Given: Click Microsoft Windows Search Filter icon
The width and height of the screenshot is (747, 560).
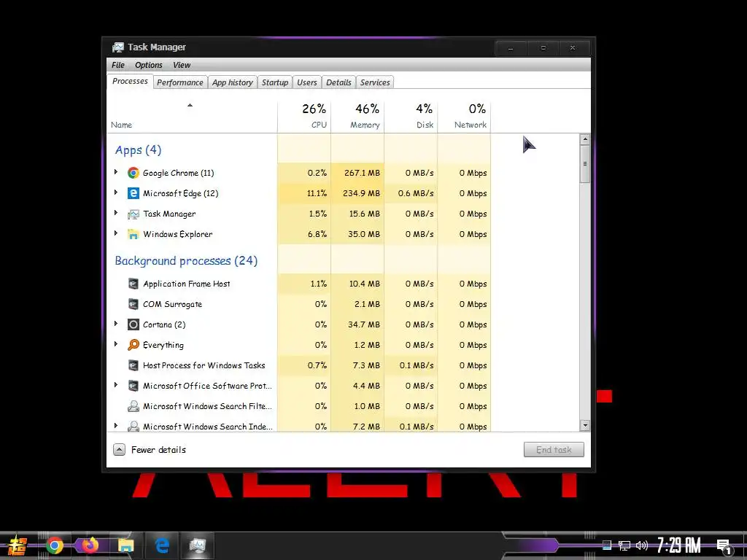Looking at the screenshot, I should (133, 406).
